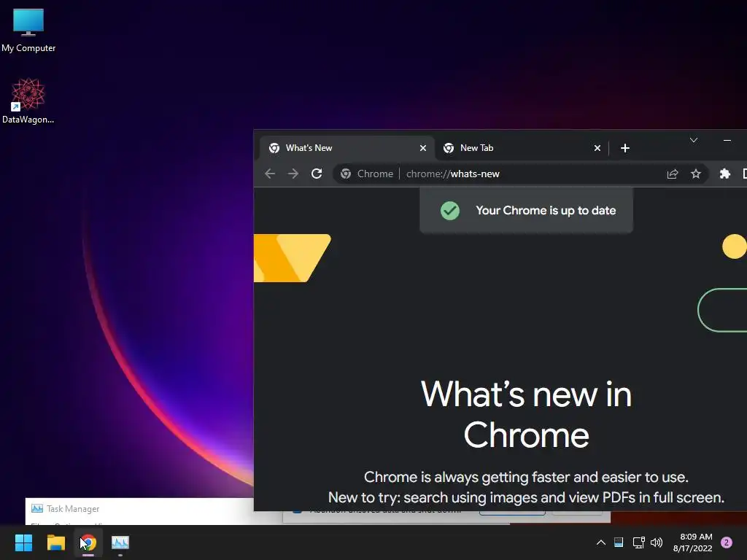This screenshot has height=560, width=747.
Task: Click the Task Manager window title bar
Action: click(x=139, y=508)
